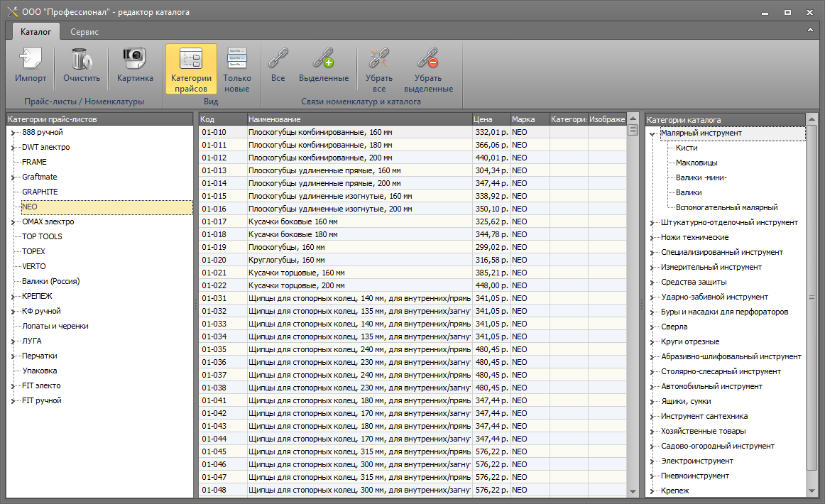The width and height of the screenshot is (825, 504).
Task: Select the Сверла catalog category
Action: [674, 327]
